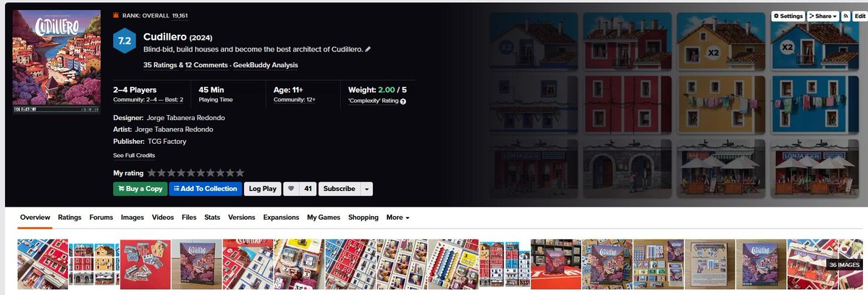Image resolution: width=868 pixels, height=295 pixels.
Task: Click the Community: 12+ age text
Action: (295, 100)
